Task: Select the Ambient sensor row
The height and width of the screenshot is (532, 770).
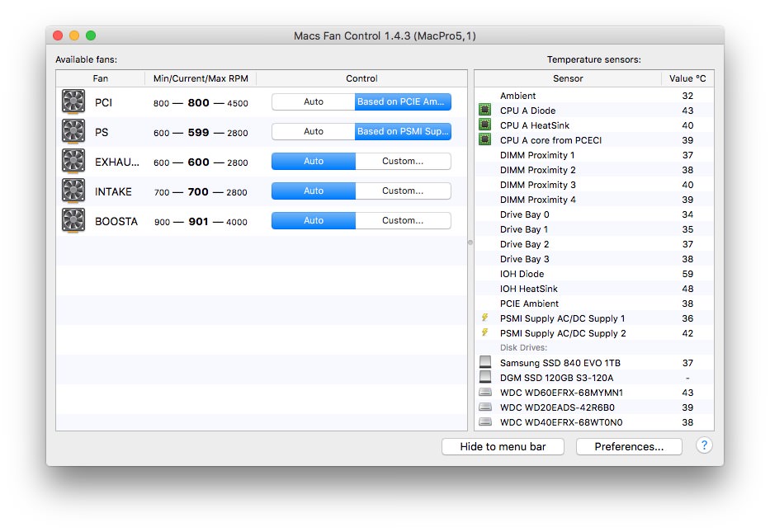Action: (594, 96)
